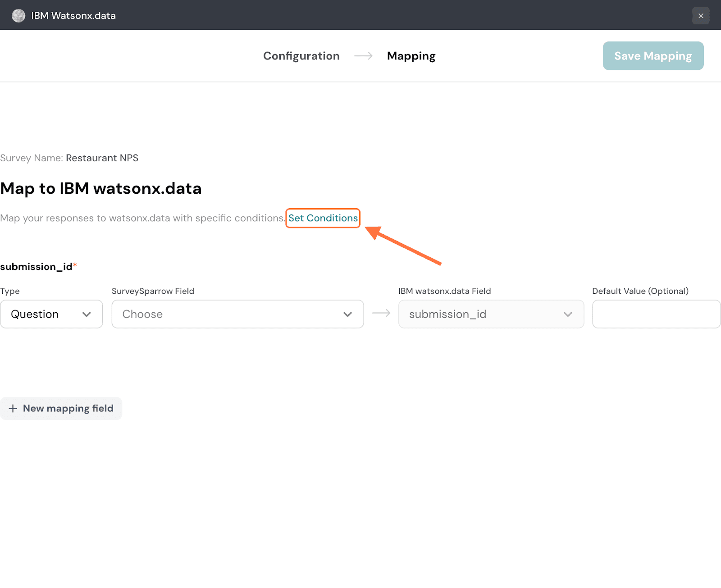Image resolution: width=721 pixels, height=588 pixels.
Task: Click the plus icon beside New mapping field
Action: tap(13, 408)
